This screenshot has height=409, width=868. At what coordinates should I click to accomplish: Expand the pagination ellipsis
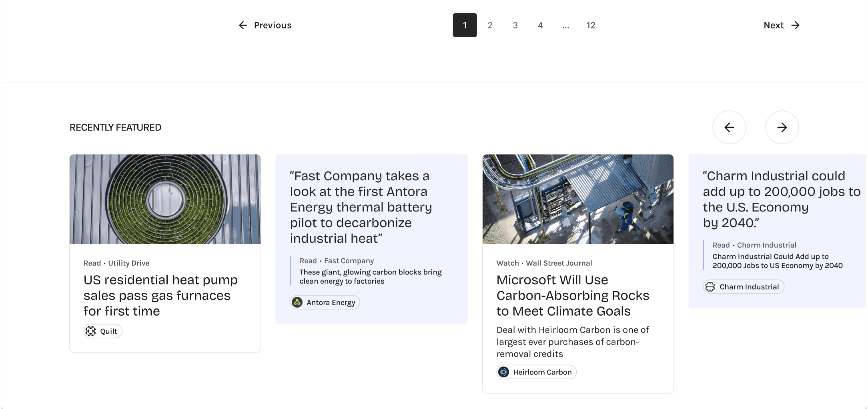pyautogui.click(x=565, y=26)
